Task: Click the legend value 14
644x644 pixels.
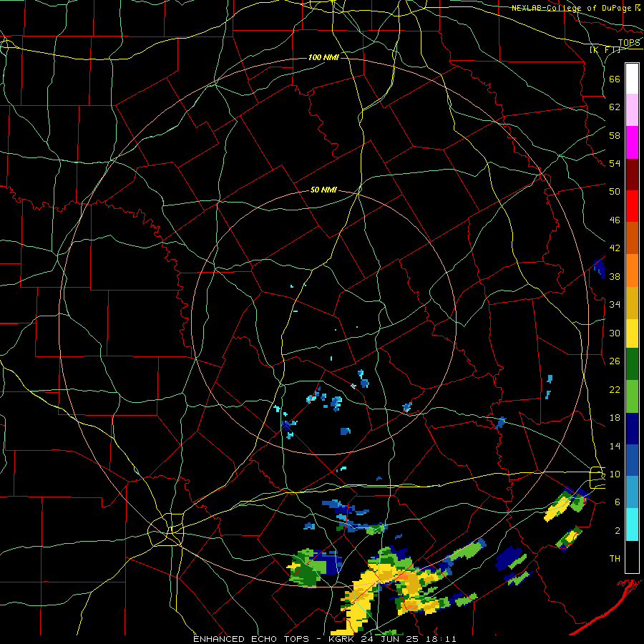Action: click(615, 446)
